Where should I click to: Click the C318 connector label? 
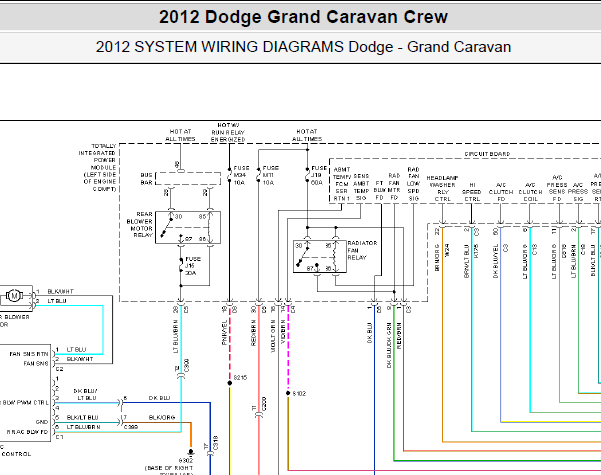pos(215,443)
